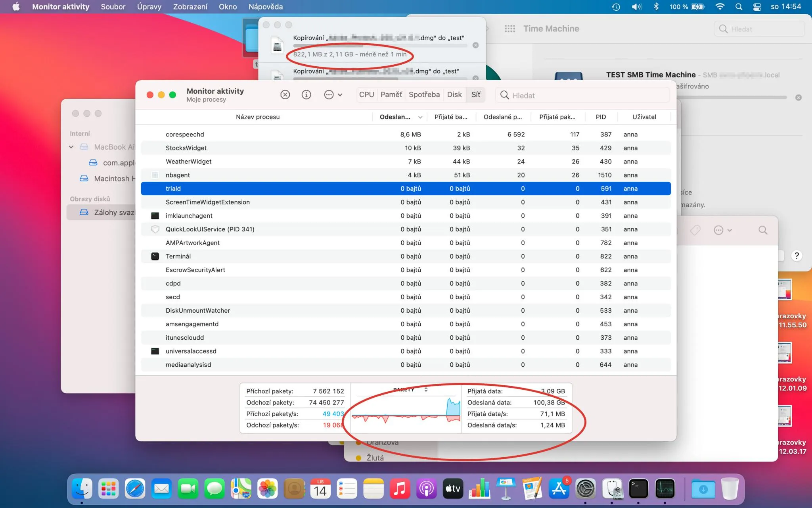Collapse the MacBook Air disk tree in Disk Utility sidebar
This screenshot has width=812, height=508.
click(x=71, y=147)
